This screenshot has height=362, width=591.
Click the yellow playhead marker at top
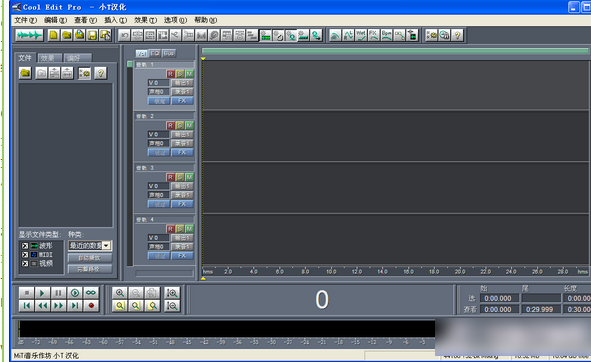click(203, 59)
